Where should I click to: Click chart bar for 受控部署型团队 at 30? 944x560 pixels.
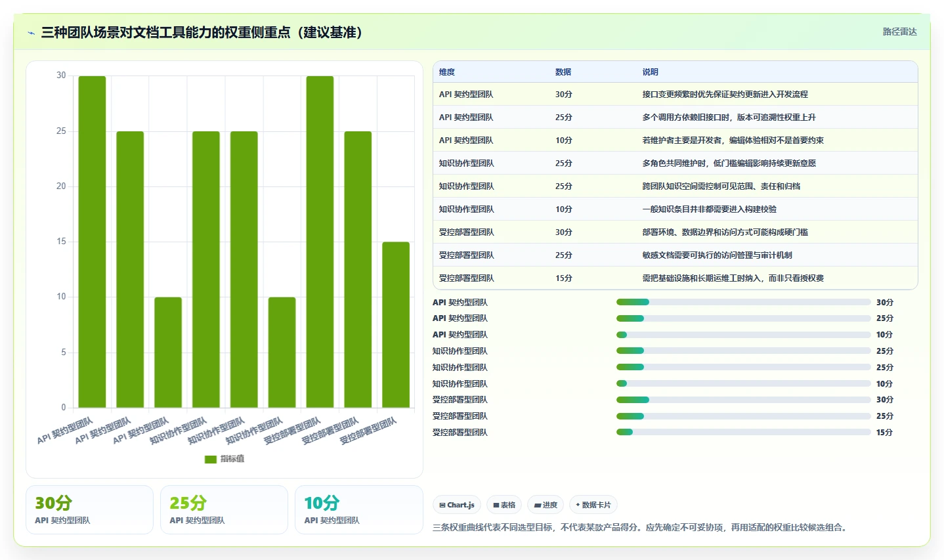[x=320, y=242]
